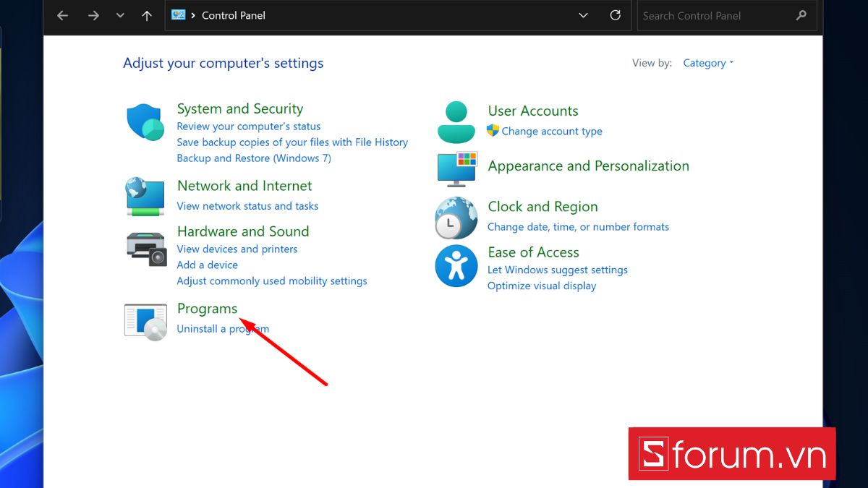Screen dimensions: 868x488
Task: Expand the address bar history dropdown
Action: [583, 15]
